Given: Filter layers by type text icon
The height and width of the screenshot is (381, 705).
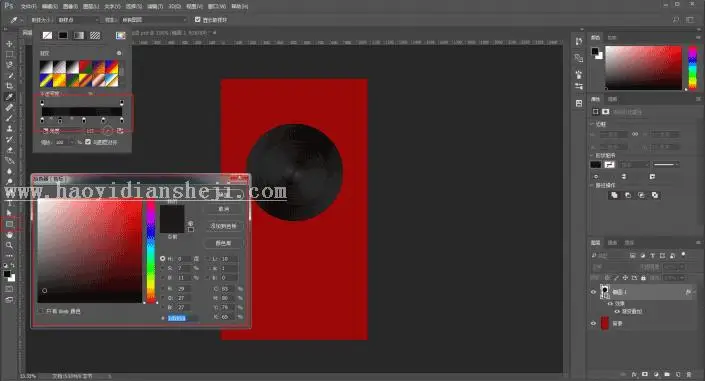Looking at the screenshot, I should tap(652, 255).
